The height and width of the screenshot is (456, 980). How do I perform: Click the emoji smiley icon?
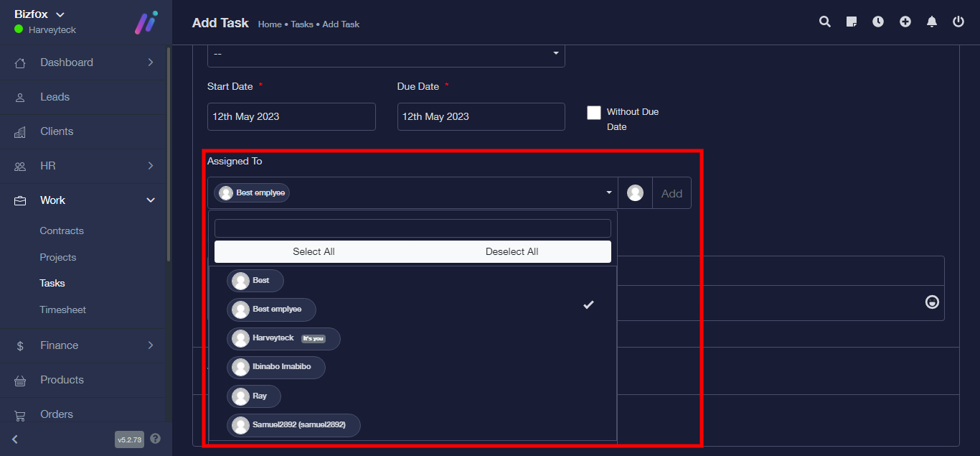932,302
